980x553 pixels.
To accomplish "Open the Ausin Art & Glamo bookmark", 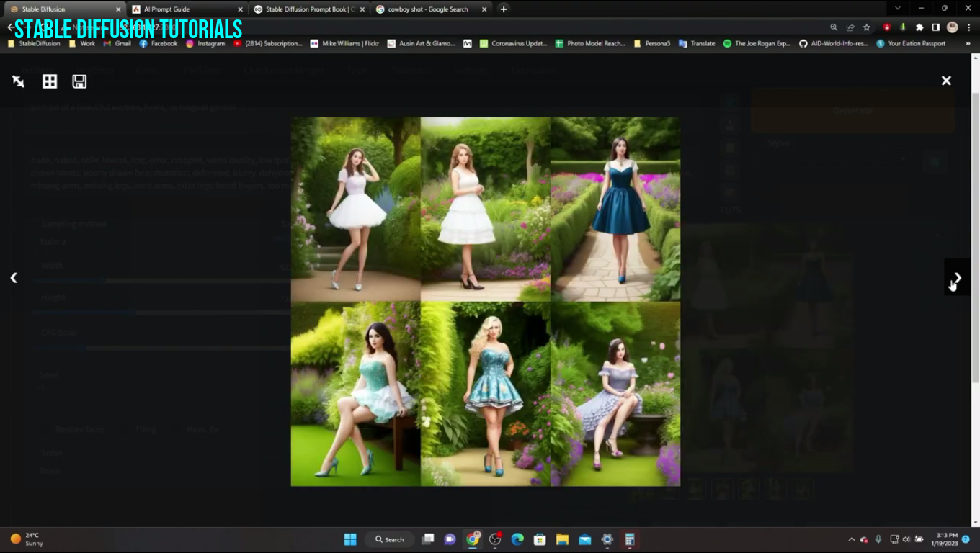I will [422, 44].
